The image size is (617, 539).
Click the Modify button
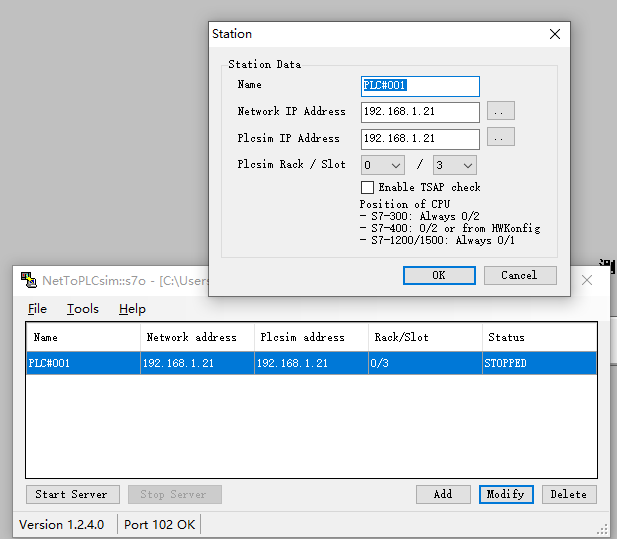506,494
